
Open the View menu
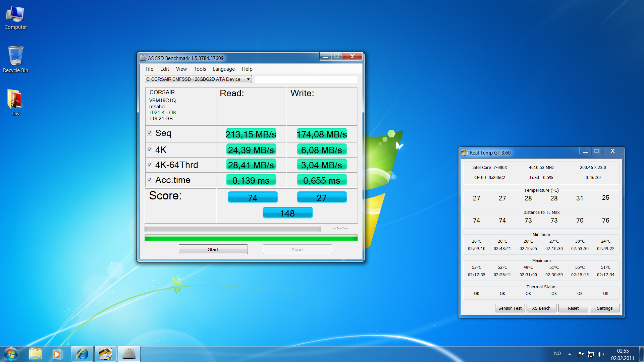pos(181,69)
